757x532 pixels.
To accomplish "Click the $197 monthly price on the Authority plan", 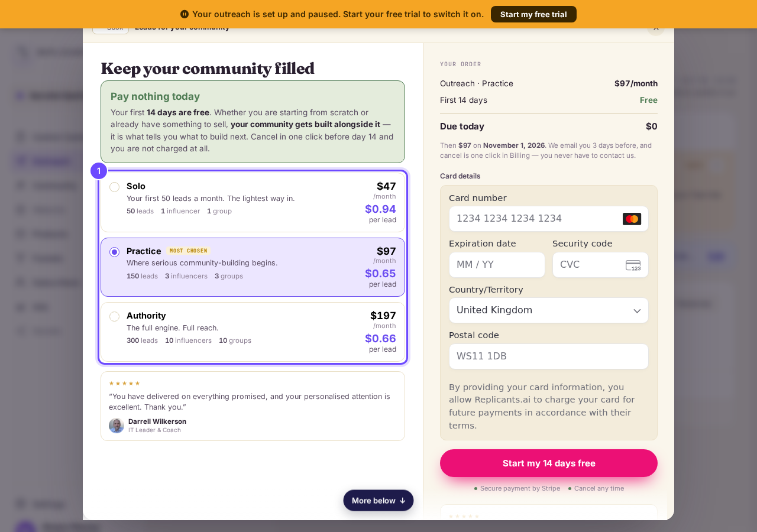I will (383, 316).
